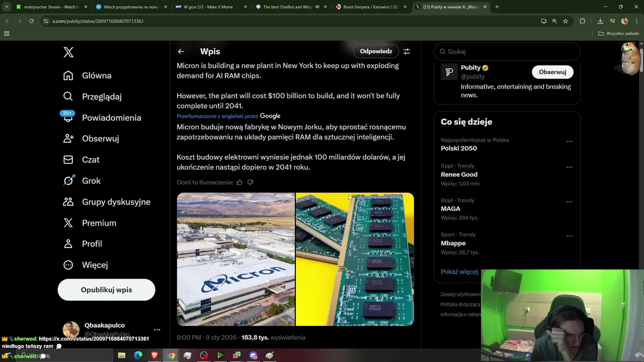Open Chrome profile avatar

(x=624, y=21)
